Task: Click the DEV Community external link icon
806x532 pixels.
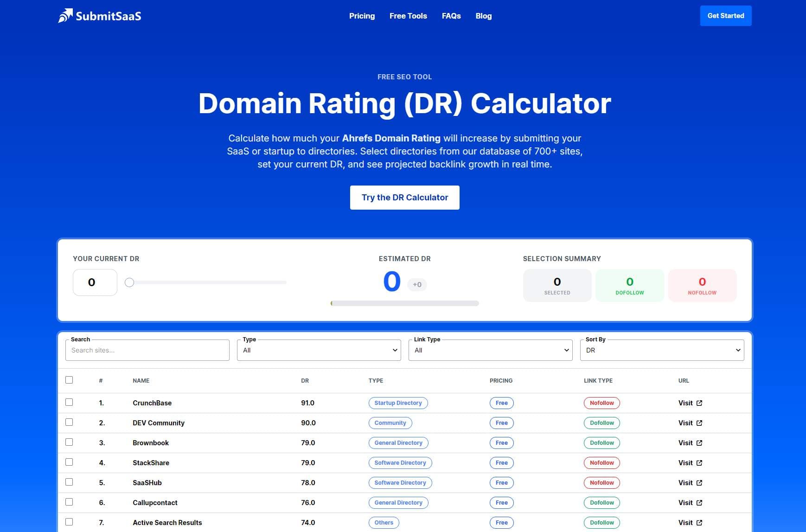Action: pos(700,423)
